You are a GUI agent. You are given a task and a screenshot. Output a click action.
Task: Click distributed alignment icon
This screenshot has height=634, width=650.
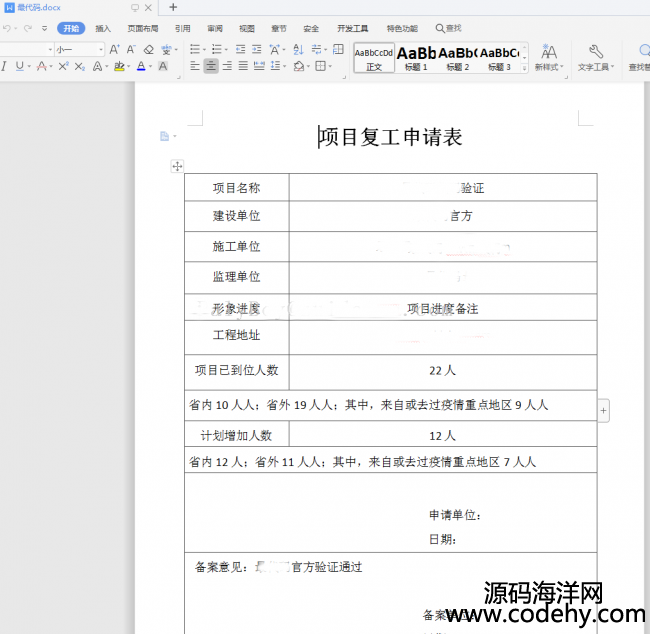[259, 66]
